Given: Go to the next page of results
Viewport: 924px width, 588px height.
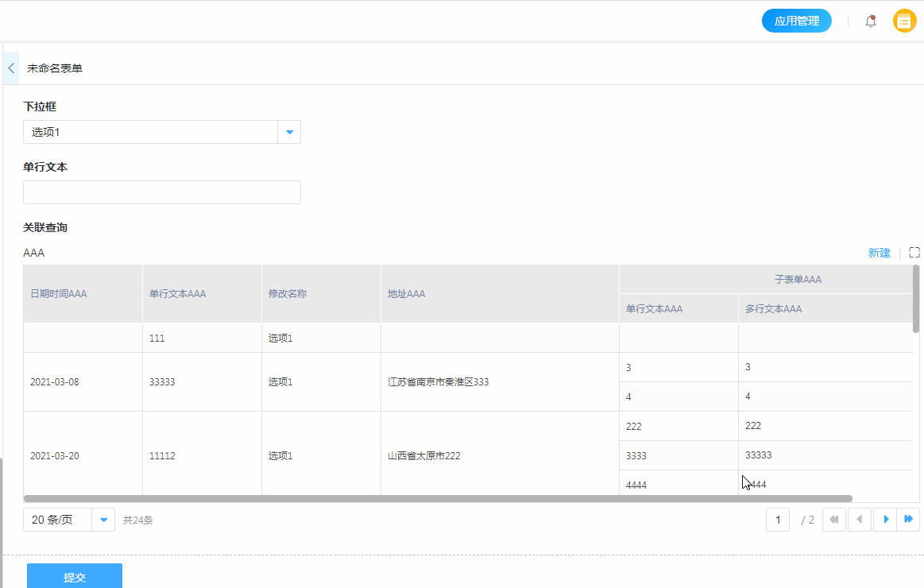Looking at the screenshot, I should pos(885,520).
